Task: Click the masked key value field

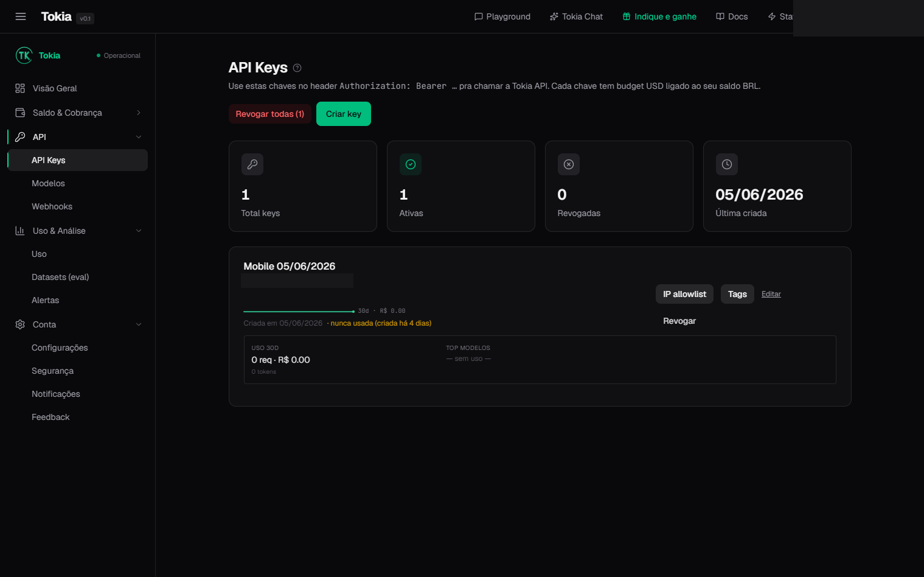Action: click(x=297, y=281)
